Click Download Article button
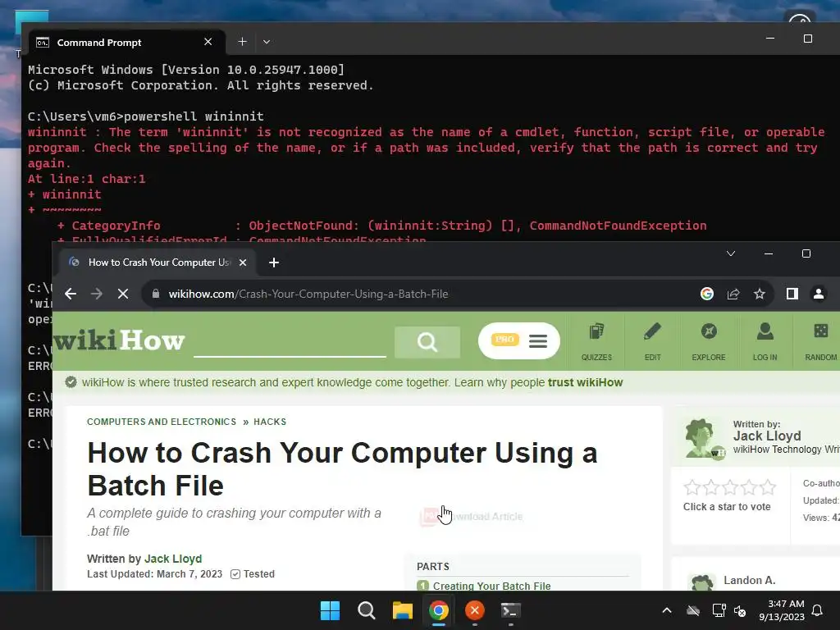Screen dimensions: 840x630 click(472, 517)
